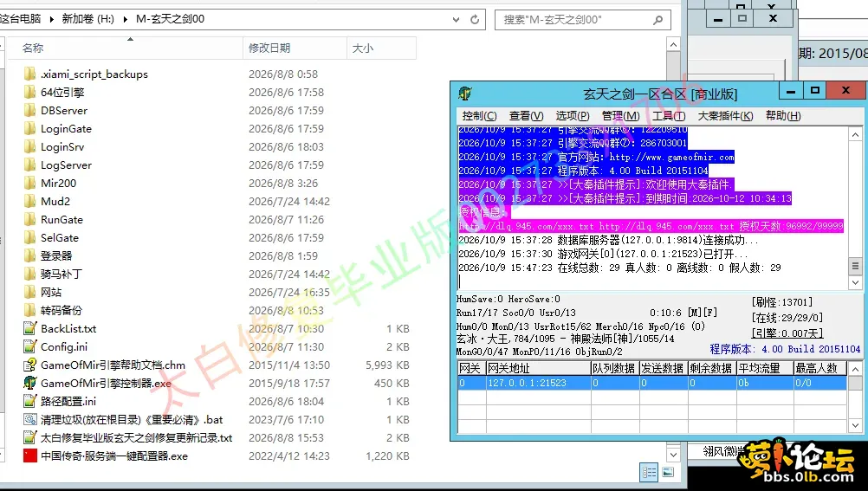
Task: Click log pane scrollbar up arrow
Action: coord(855,134)
